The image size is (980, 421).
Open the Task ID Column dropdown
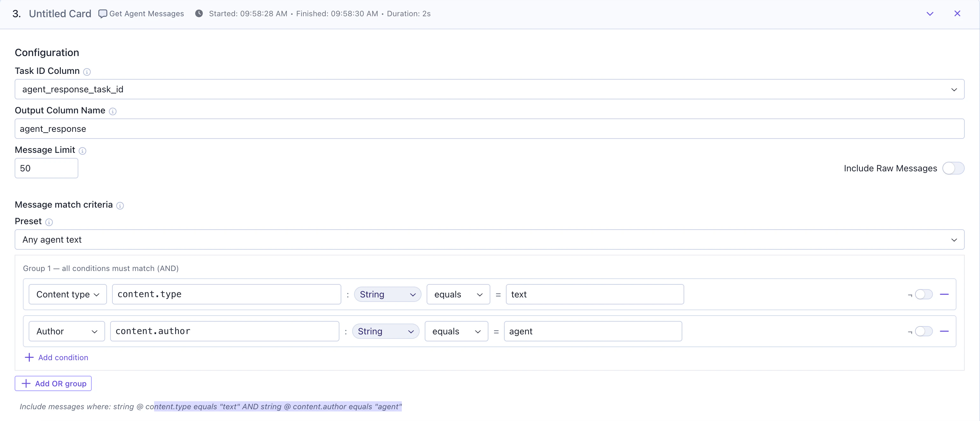[489, 89]
